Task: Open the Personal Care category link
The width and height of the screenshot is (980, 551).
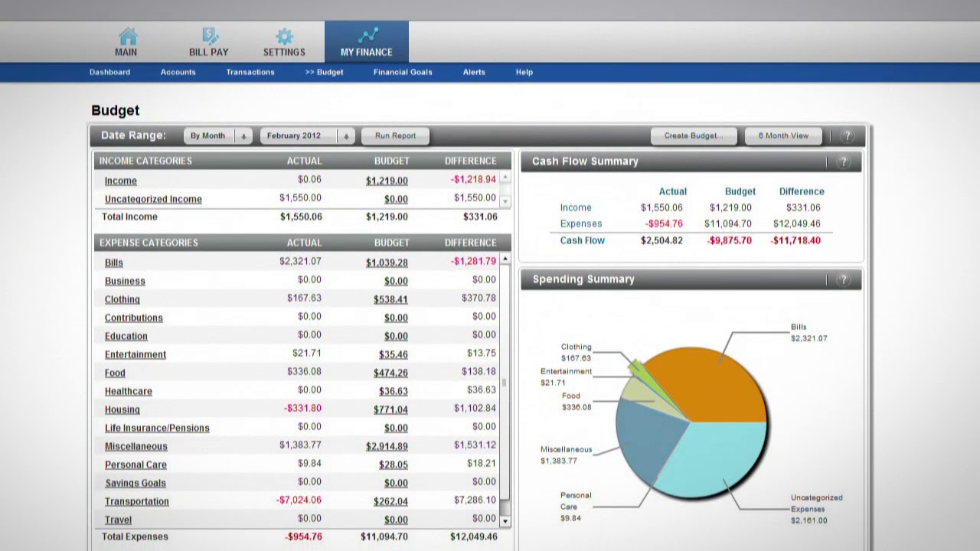Action: point(136,465)
